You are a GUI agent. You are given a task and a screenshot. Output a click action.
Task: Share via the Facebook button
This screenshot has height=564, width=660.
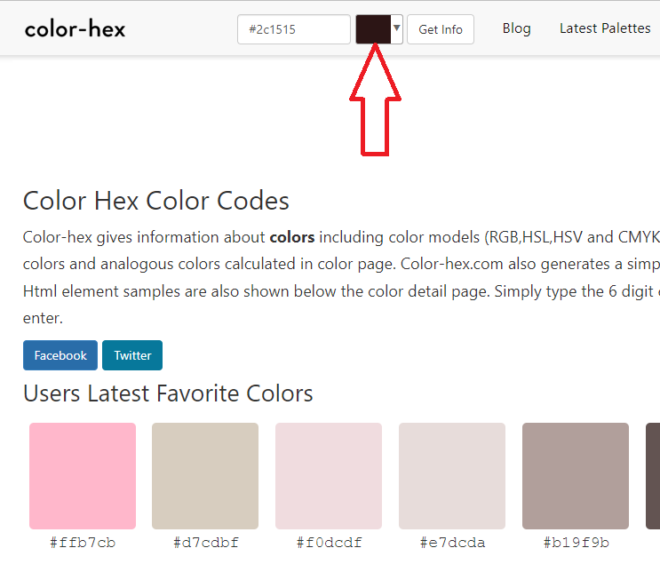tap(60, 355)
